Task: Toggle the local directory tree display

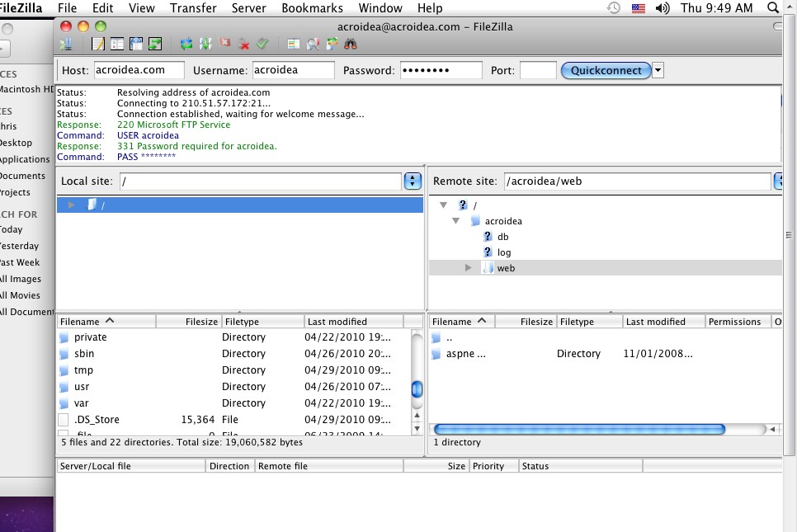Action: [x=117, y=45]
